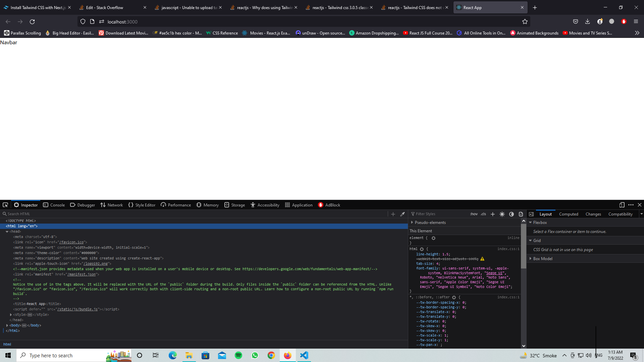Switch to the Compatibility tab
The width and height of the screenshot is (644, 362).
click(x=620, y=214)
